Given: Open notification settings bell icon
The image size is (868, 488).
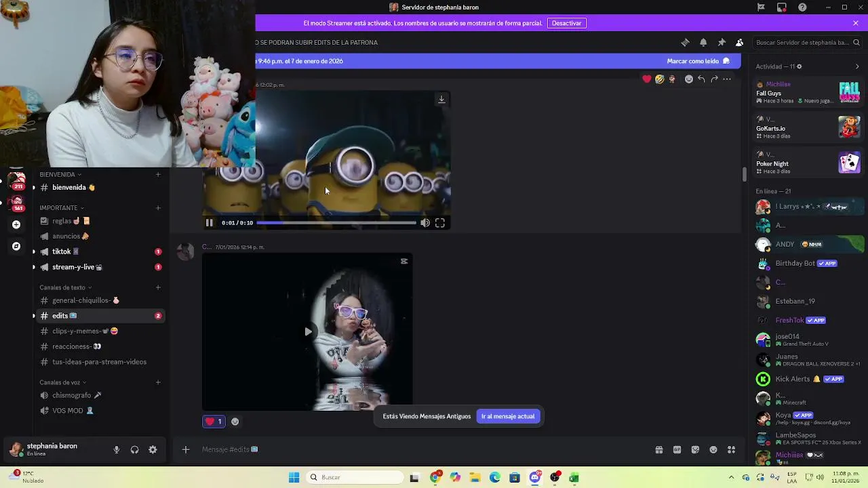Looking at the screenshot, I should [x=703, y=42].
